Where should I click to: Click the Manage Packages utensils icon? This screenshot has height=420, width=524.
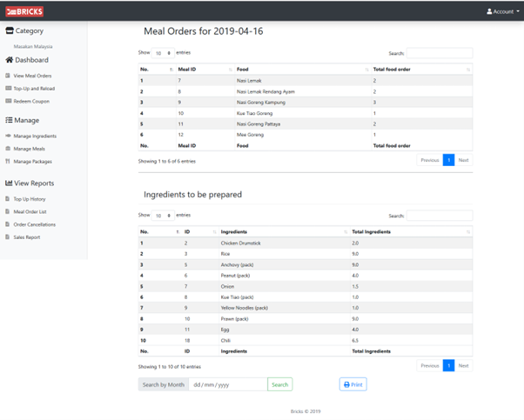coord(7,161)
